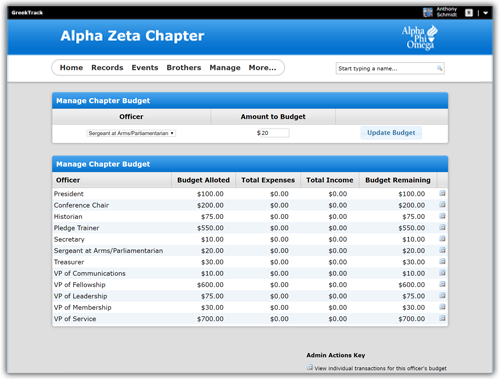Click $550.00 allotted for Pledge Trainer
The height and width of the screenshot is (379, 500).
coord(210,228)
